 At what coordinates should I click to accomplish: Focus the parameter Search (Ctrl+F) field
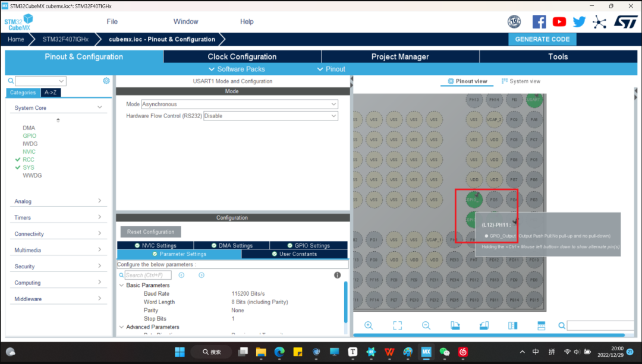click(x=148, y=276)
